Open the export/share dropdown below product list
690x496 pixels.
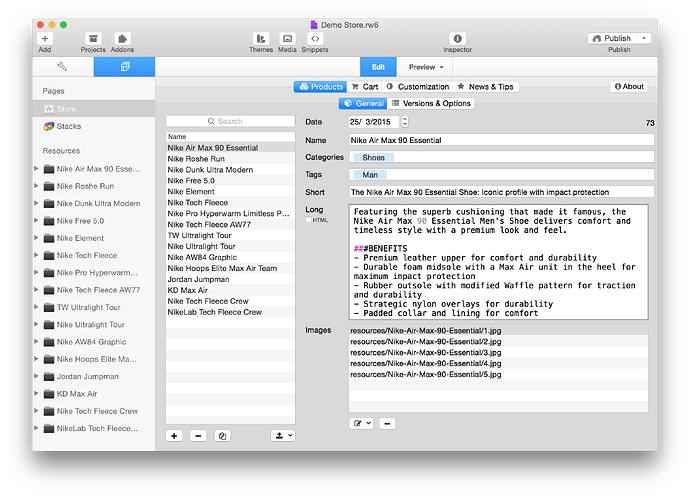(x=283, y=436)
